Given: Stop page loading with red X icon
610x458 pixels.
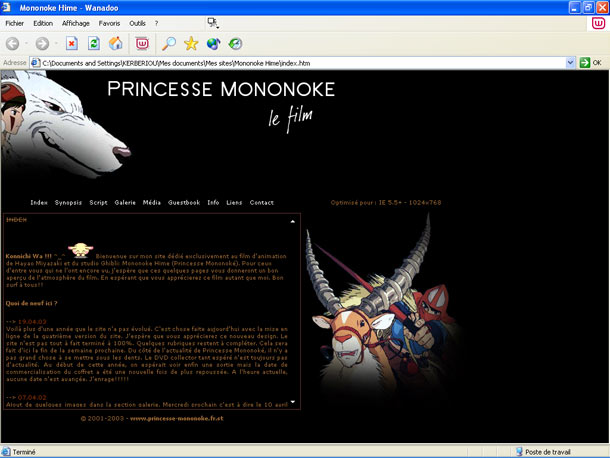Looking at the screenshot, I should (72, 44).
